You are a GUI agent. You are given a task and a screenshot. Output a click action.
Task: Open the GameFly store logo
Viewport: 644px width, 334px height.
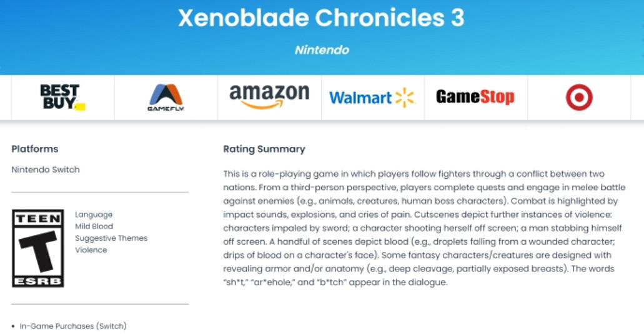[166, 98]
